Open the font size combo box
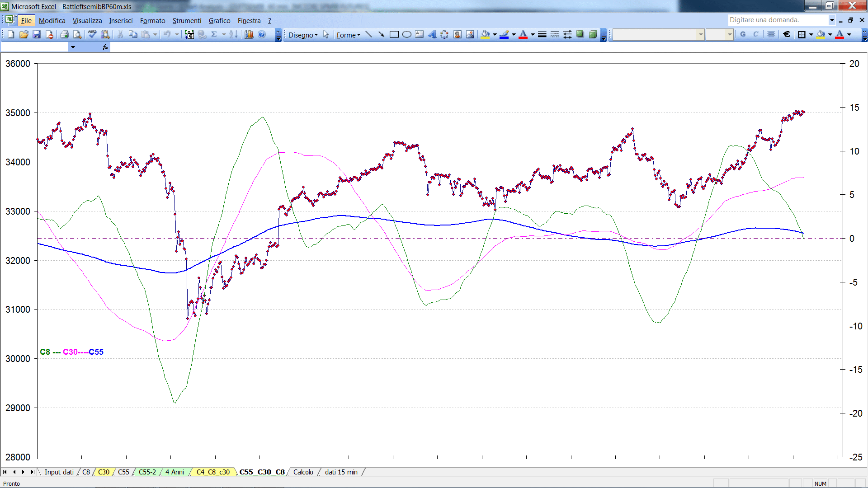The image size is (868, 488). pyautogui.click(x=719, y=35)
